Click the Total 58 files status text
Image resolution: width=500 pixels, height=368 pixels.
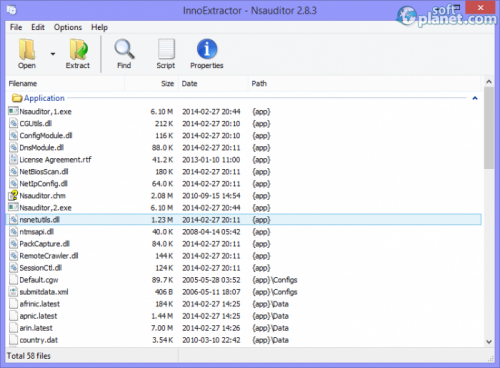tap(29, 356)
